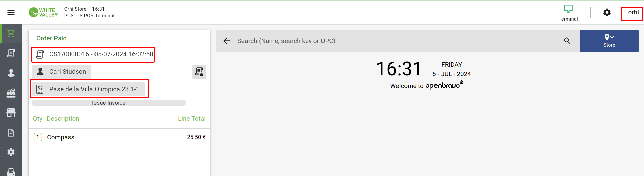Click the back arrow in search bar
This screenshot has width=644, height=176.
[227, 41]
